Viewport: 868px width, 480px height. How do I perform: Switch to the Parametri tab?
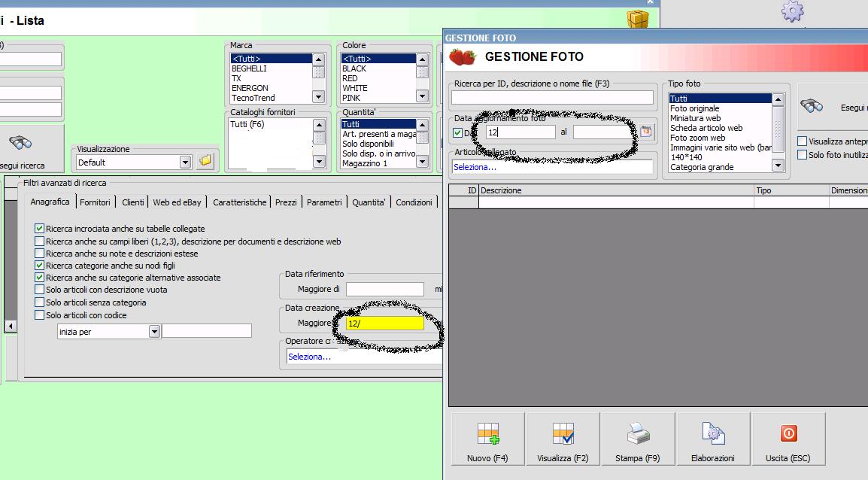[324, 202]
